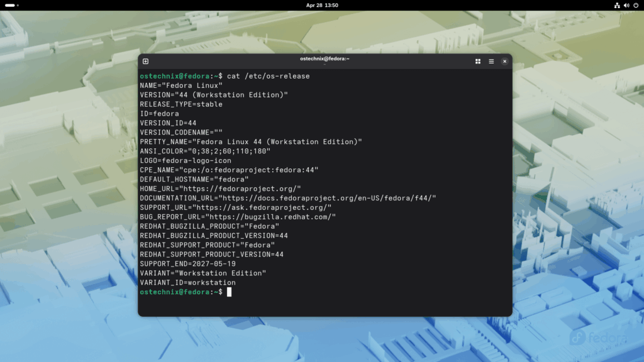Click the REDHAT_BUGZILLA_PRODUCT="Fedora" line
644x362 pixels.
pos(209,226)
